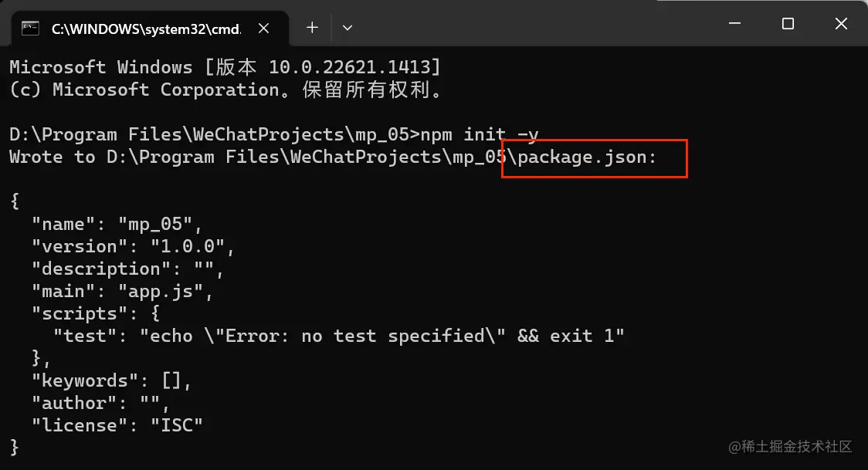Maximize the terminal window
This screenshot has width=868, height=470.
[788, 24]
